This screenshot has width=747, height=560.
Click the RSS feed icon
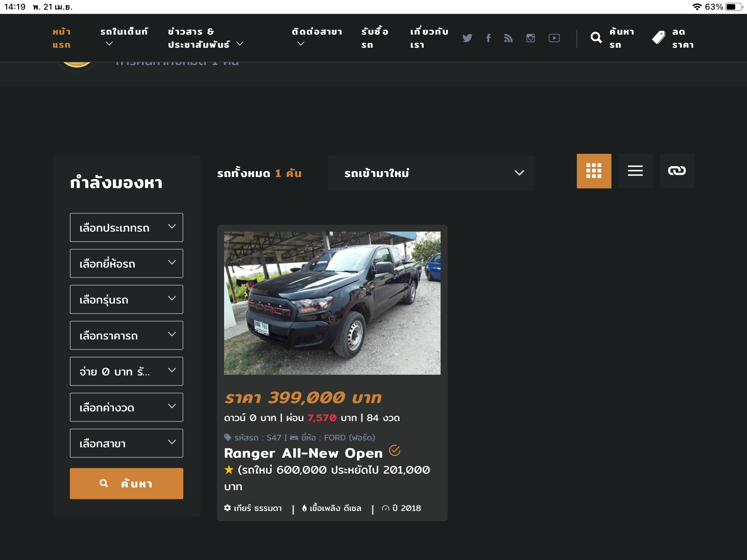click(x=508, y=38)
